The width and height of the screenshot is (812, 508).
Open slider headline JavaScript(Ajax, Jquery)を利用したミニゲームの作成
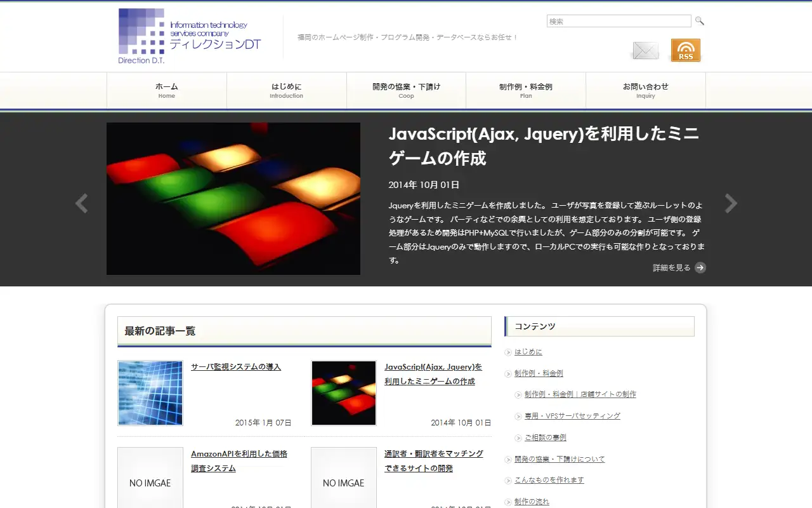pos(544,146)
